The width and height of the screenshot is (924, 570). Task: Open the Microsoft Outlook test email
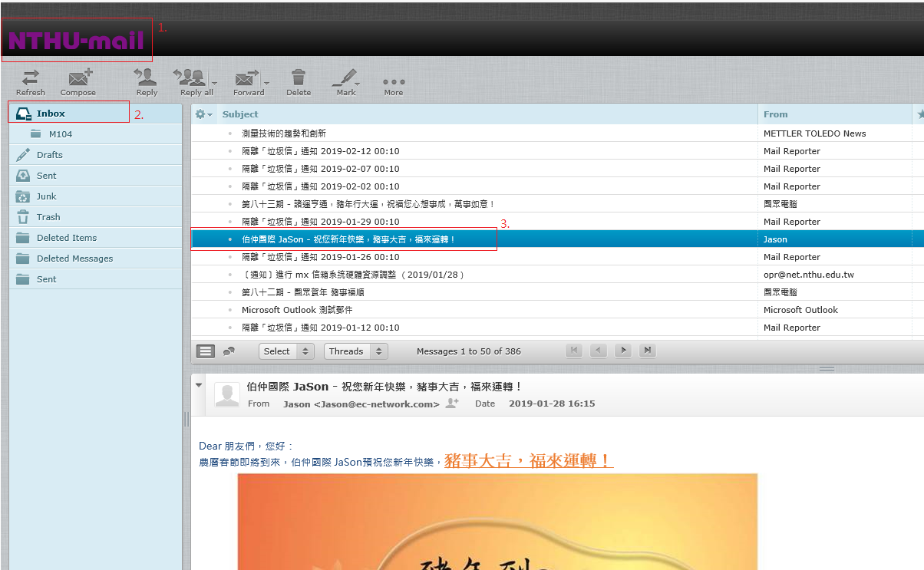[297, 310]
